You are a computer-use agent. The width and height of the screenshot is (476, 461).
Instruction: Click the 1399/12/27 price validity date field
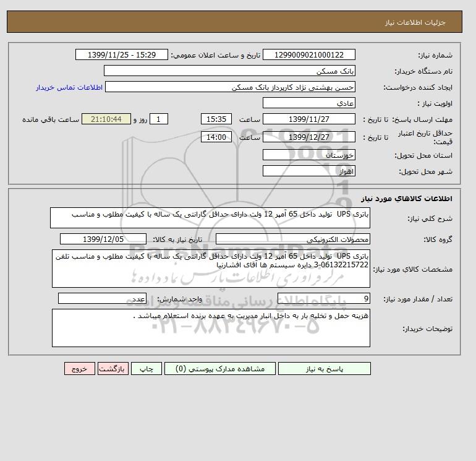308,137
